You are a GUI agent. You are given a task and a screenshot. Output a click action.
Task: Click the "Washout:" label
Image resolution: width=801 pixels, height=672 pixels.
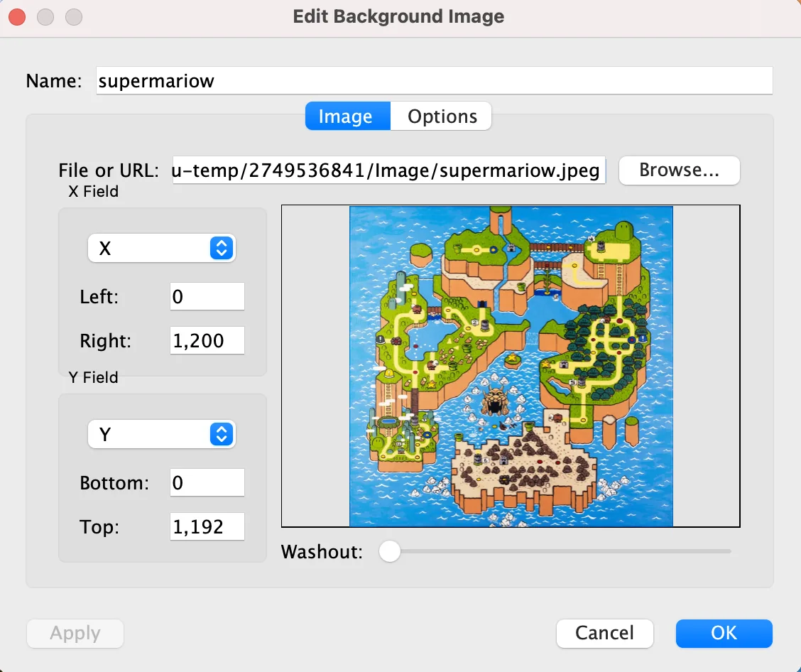pyautogui.click(x=322, y=552)
